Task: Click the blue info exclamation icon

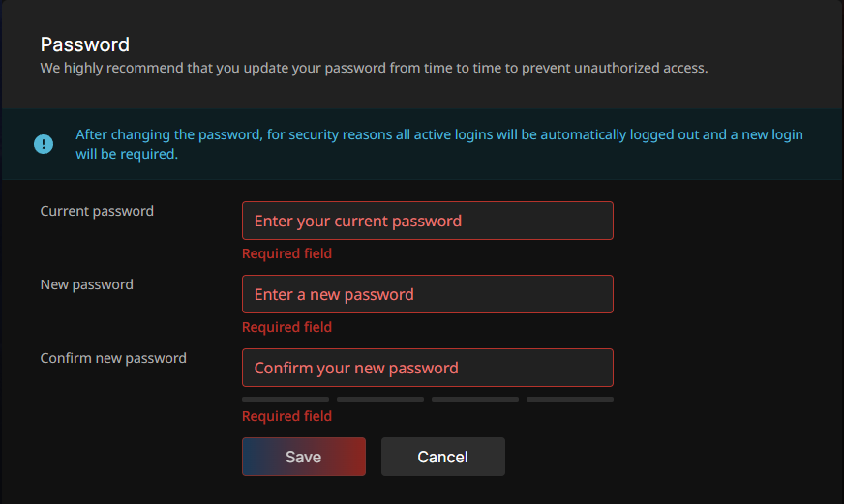Action: coord(44,144)
